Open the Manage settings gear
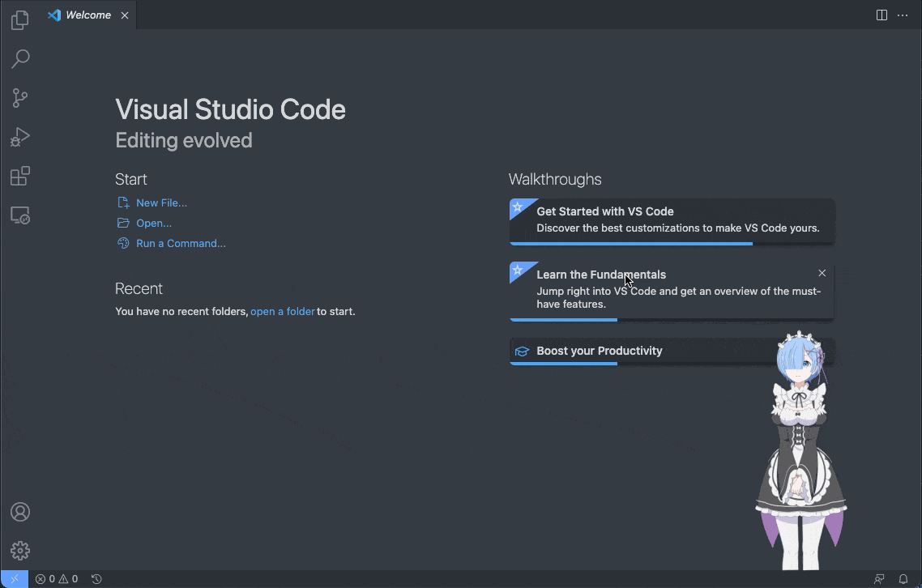The image size is (922, 588). coord(19,550)
